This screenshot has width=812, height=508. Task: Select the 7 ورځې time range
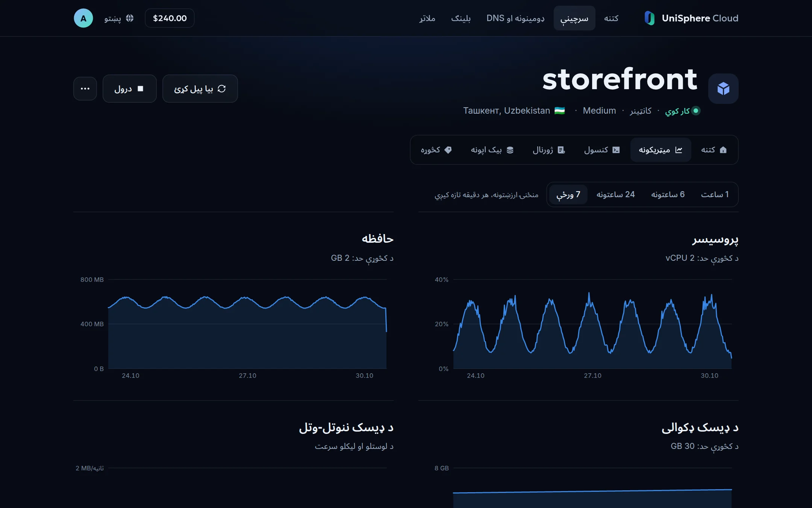pyautogui.click(x=568, y=195)
